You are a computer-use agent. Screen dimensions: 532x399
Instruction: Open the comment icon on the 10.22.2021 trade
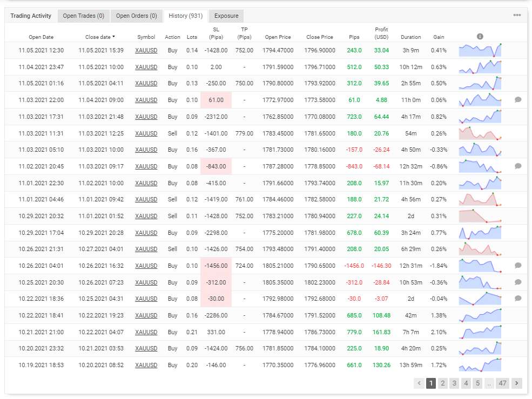[518, 299]
